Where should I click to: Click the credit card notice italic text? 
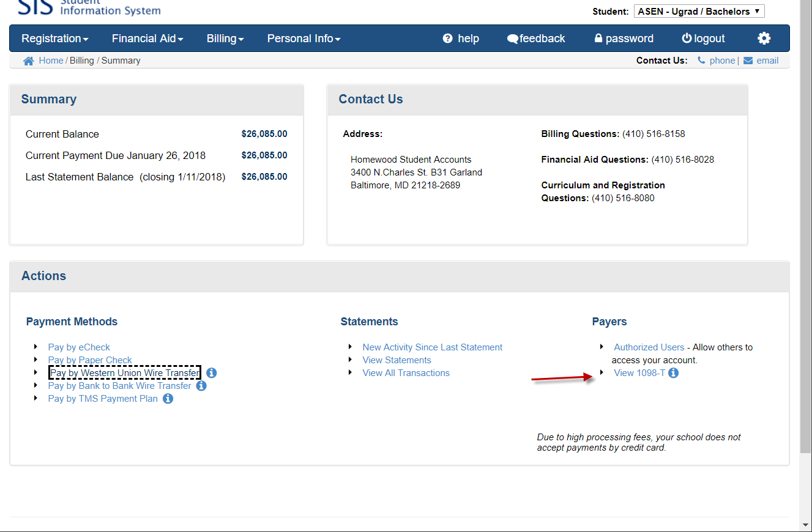pos(639,443)
